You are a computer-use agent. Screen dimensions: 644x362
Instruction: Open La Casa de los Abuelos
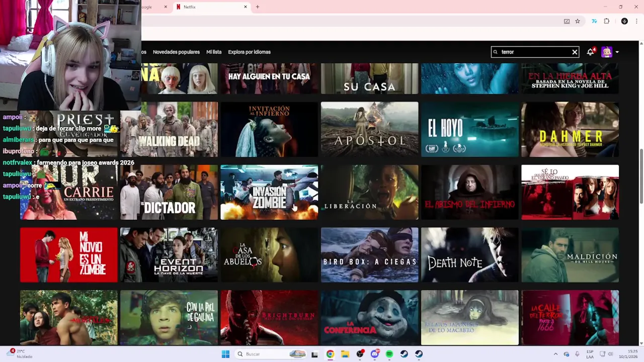tap(269, 255)
